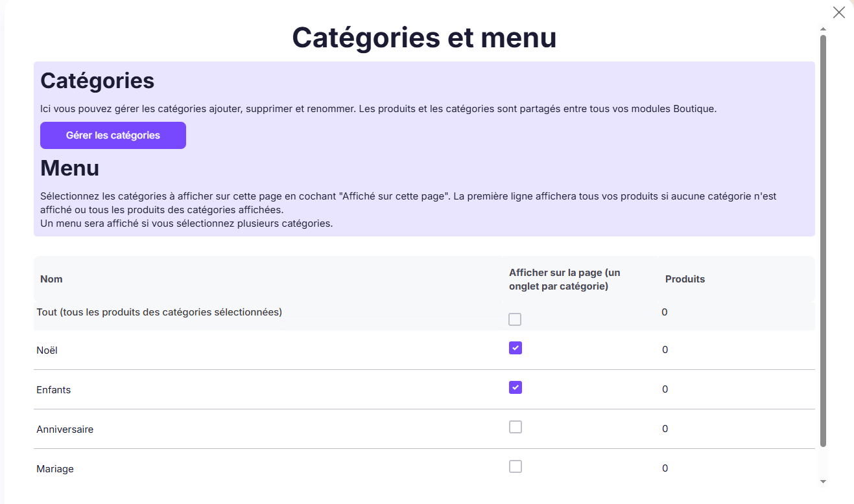
Task: Click the Afficher sur la page header
Action: click(563, 279)
